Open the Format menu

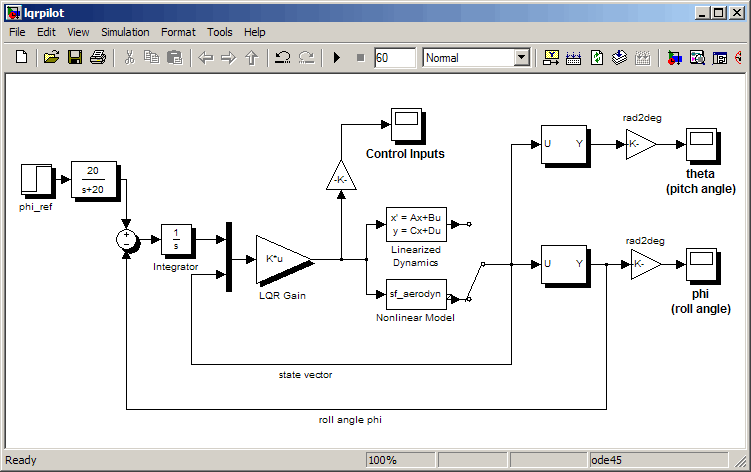click(x=178, y=32)
